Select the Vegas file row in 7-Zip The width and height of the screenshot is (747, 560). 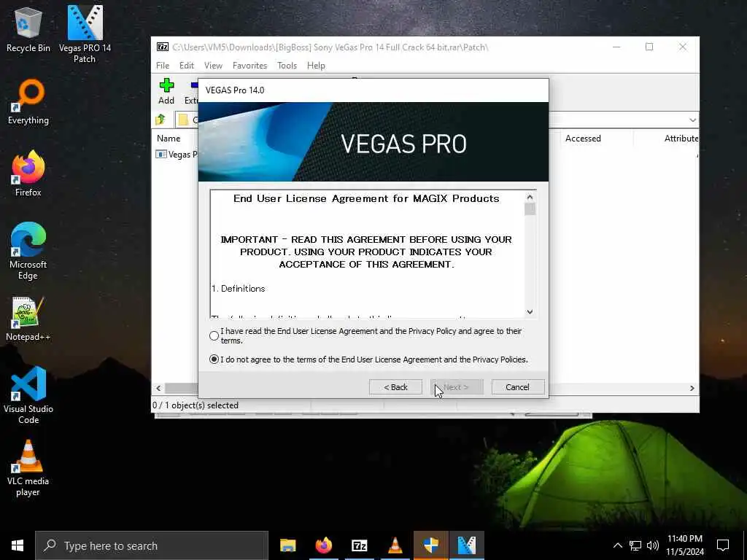coord(177,155)
